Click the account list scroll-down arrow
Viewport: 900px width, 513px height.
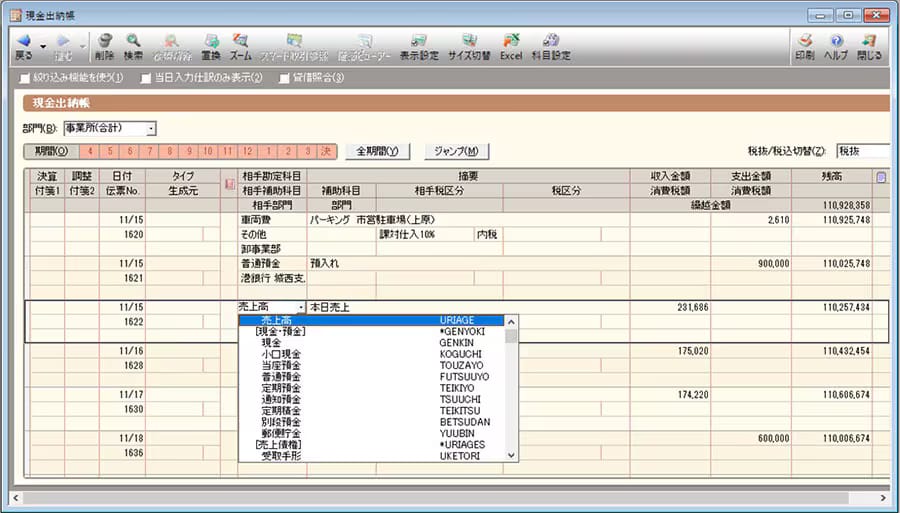click(511, 456)
